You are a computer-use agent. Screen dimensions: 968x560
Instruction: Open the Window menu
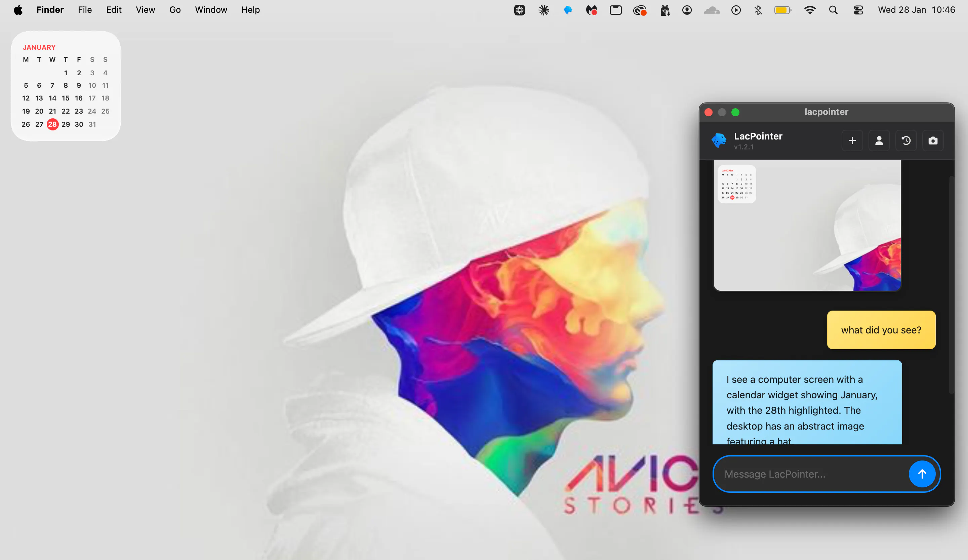pos(211,10)
